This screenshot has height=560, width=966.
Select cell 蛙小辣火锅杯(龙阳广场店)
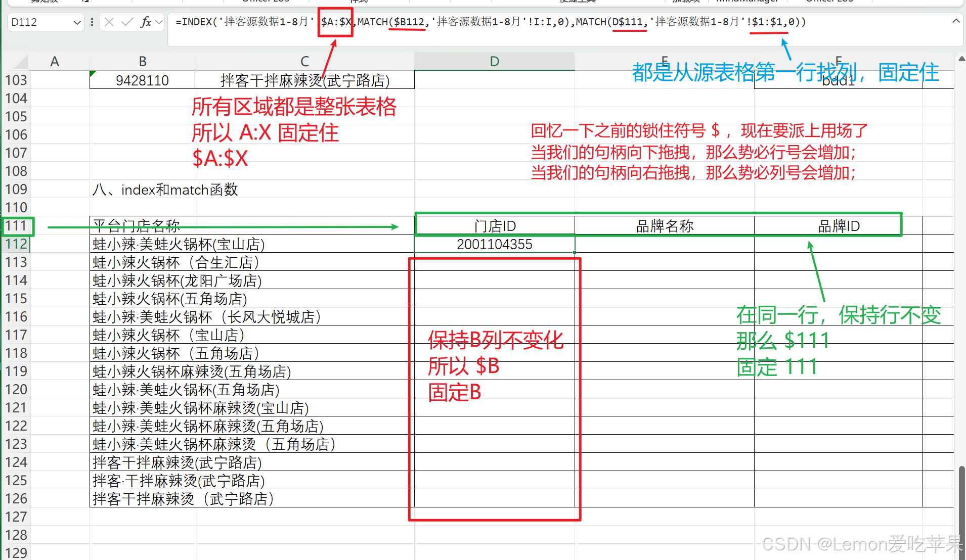pyautogui.click(x=252, y=281)
